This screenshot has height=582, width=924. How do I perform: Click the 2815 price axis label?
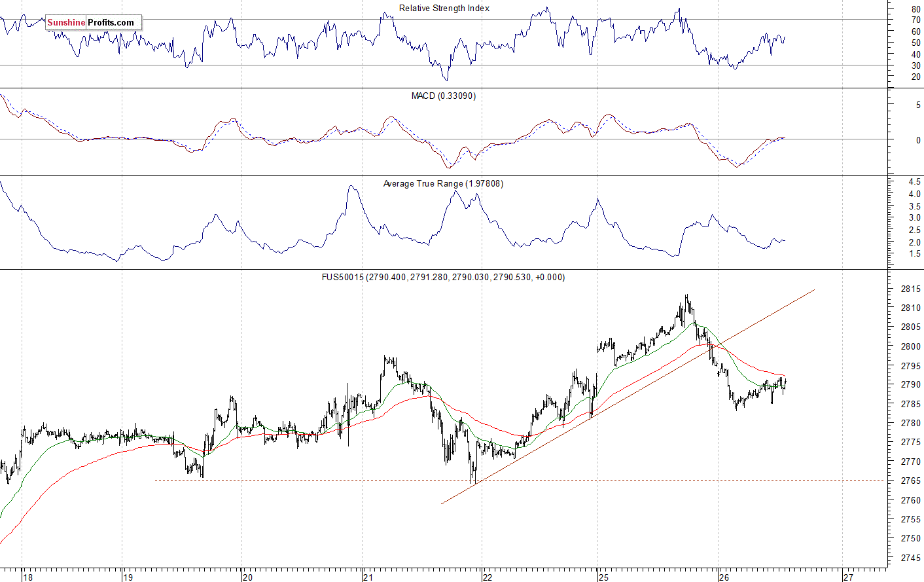[x=910, y=289]
